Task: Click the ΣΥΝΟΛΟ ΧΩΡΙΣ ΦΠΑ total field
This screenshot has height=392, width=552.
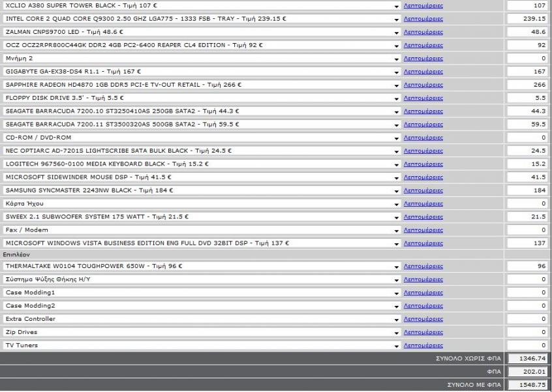Action: pyautogui.click(x=527, y=359)
